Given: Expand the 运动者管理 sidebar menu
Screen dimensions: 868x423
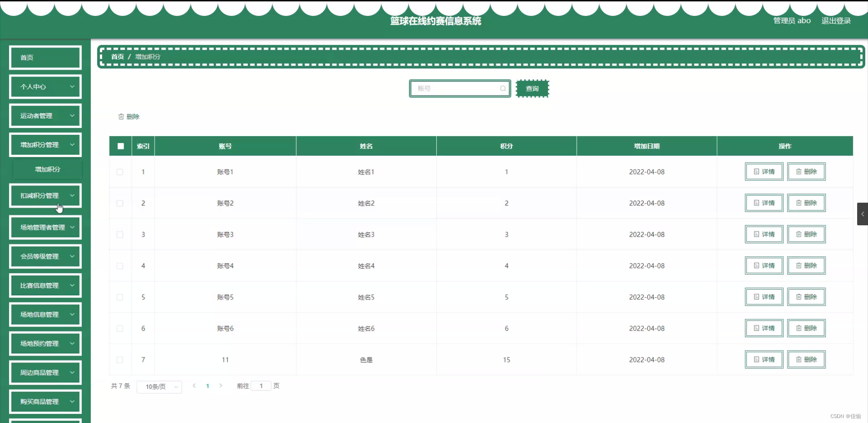Looking at the screenshot, I should point(45,115).
